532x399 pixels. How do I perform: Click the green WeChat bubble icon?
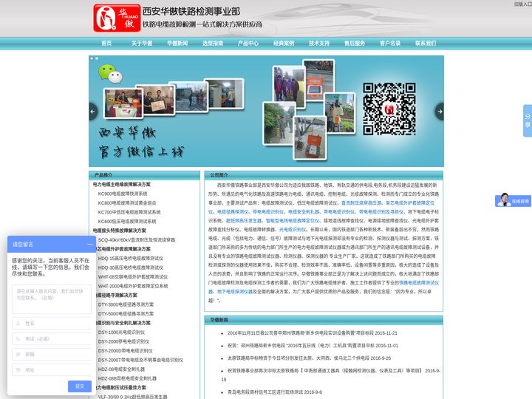pos(110,74)
